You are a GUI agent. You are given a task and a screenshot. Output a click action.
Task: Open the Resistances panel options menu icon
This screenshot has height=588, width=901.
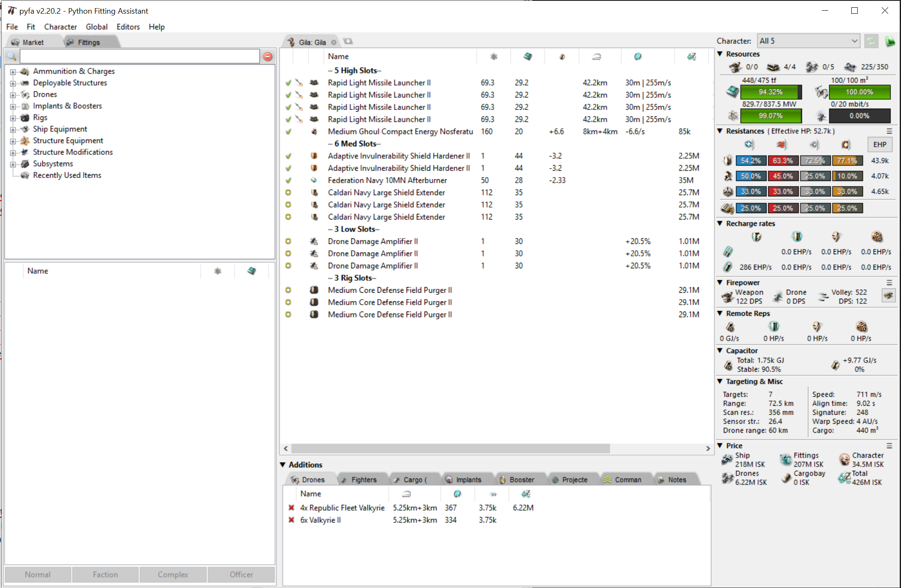(x=889, y=131)
